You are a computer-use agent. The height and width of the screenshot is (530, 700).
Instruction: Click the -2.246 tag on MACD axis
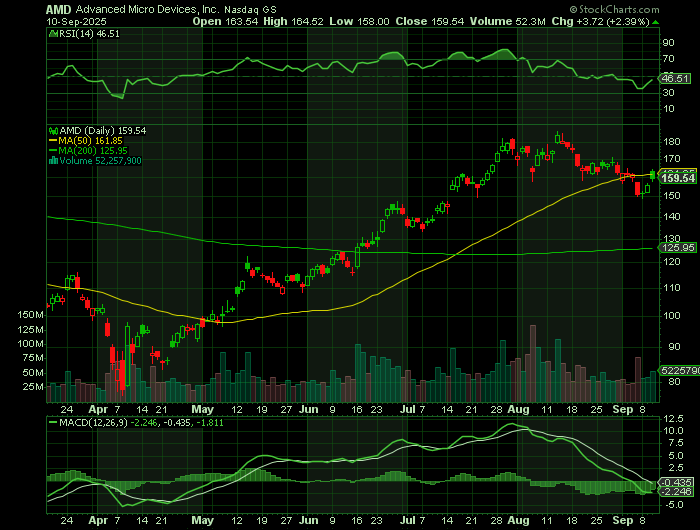pyautogui.click(x=677, y=492)
